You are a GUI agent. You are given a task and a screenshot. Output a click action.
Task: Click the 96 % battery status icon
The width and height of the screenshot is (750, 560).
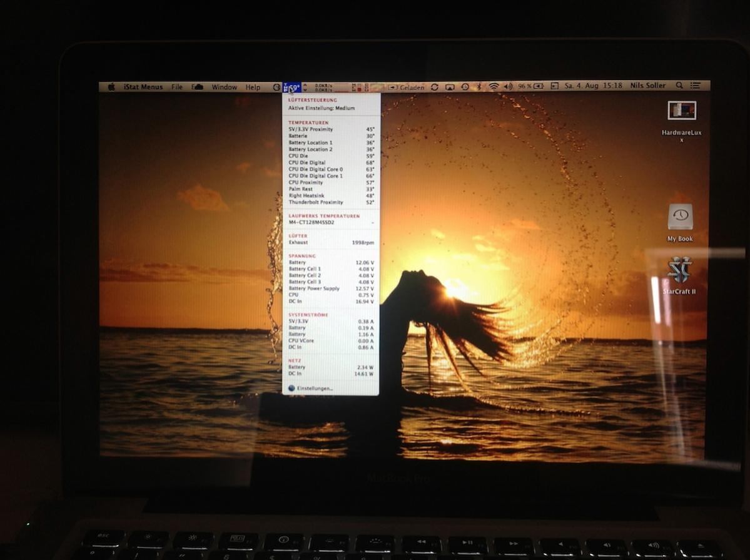click(531, 86)
